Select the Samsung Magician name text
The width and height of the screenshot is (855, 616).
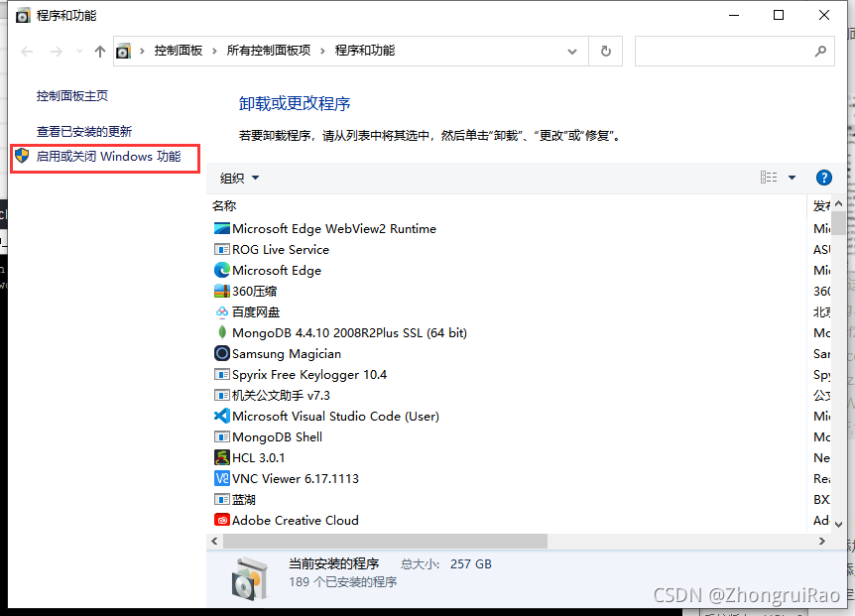[x=287, y=354]
